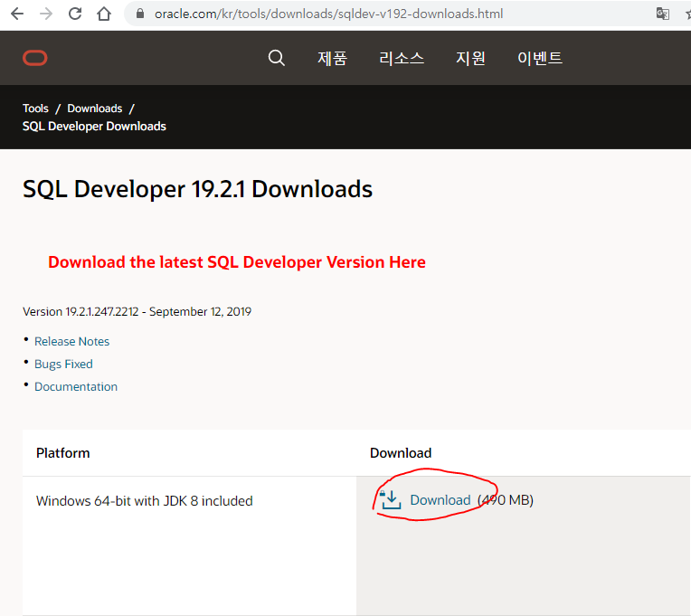Click the padlock site security icon
691x616 pixels.
(x=140, y=14)
